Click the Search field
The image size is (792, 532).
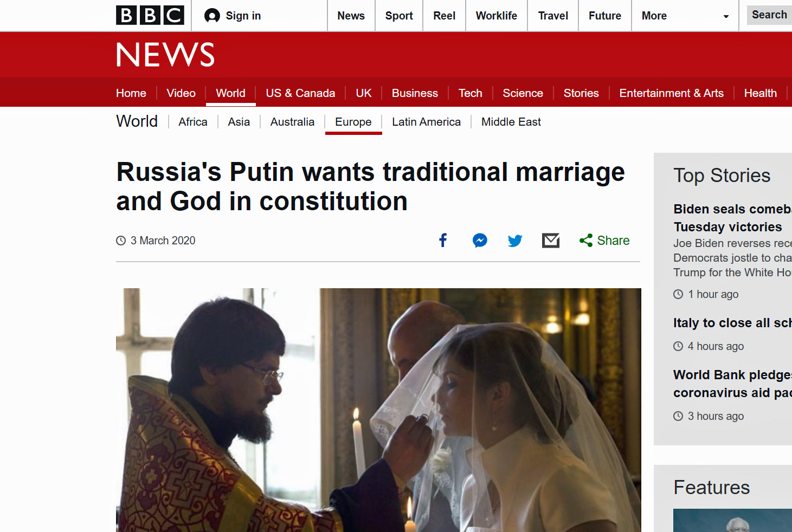770,15
